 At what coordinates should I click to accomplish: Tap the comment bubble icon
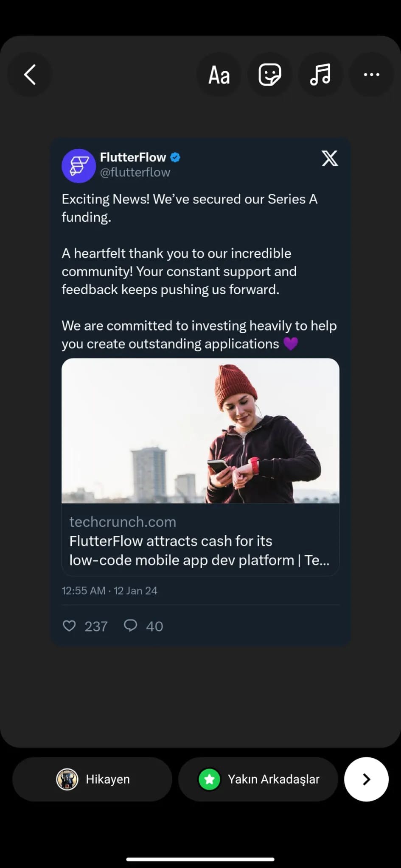tap(130, 626)
